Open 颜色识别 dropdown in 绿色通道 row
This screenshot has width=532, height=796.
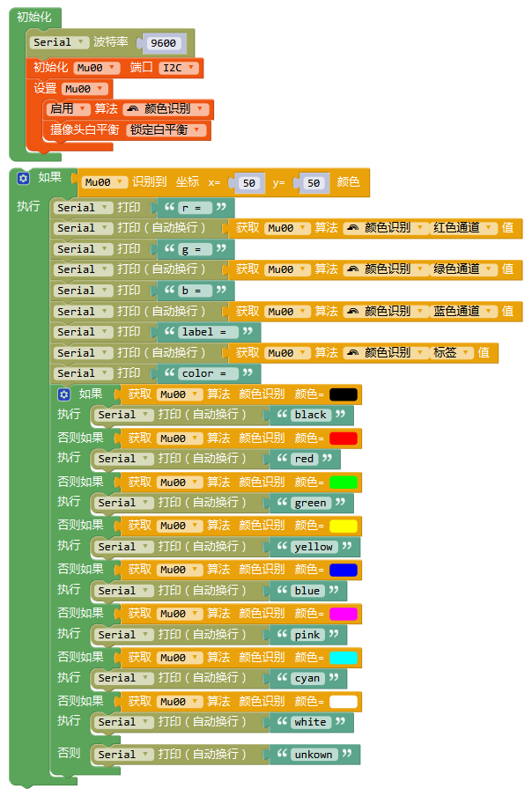tap(385, 269)
